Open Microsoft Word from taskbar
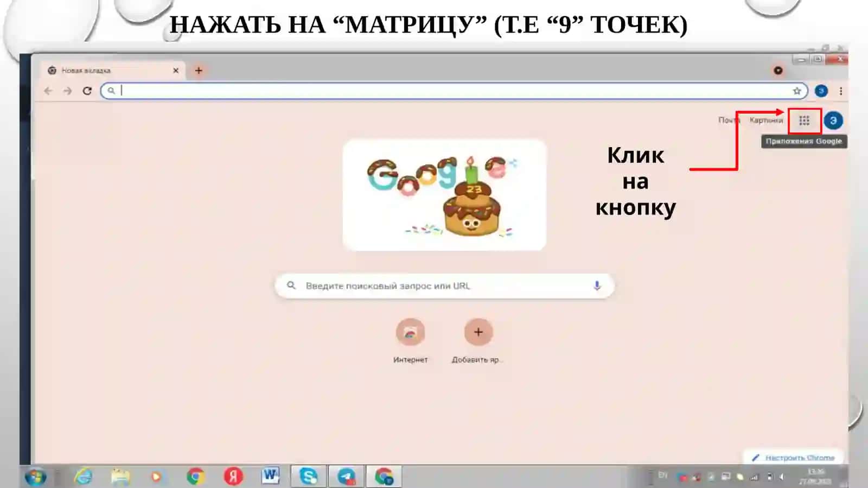Screen dimensions: 868x488 (270, 476)
